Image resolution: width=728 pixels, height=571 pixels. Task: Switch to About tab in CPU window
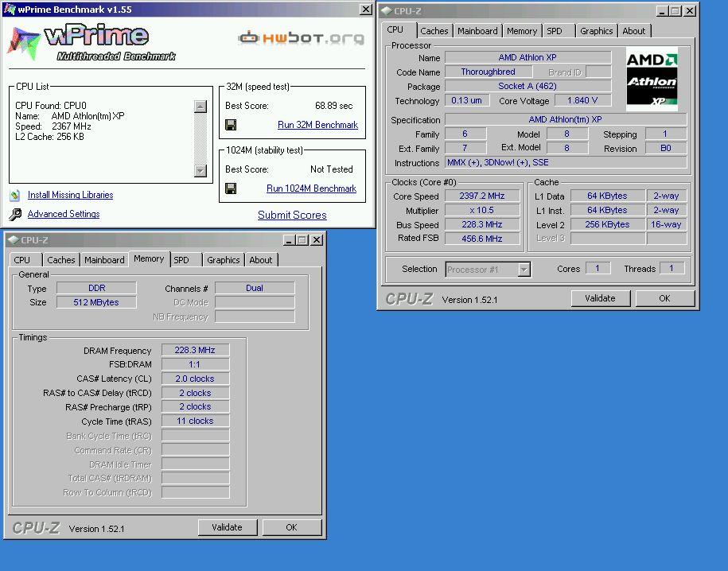[634, 31]
